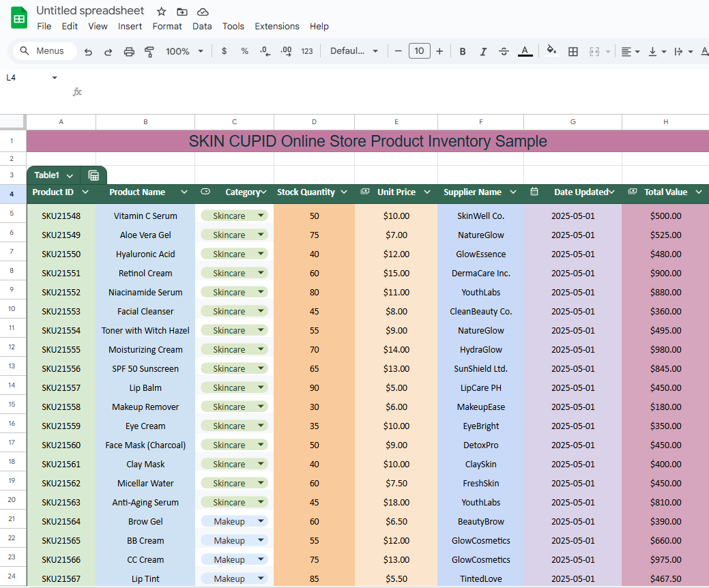The image size is (709, 588).
Task: Activate the paint format tool
Action: tap(149, 52)
